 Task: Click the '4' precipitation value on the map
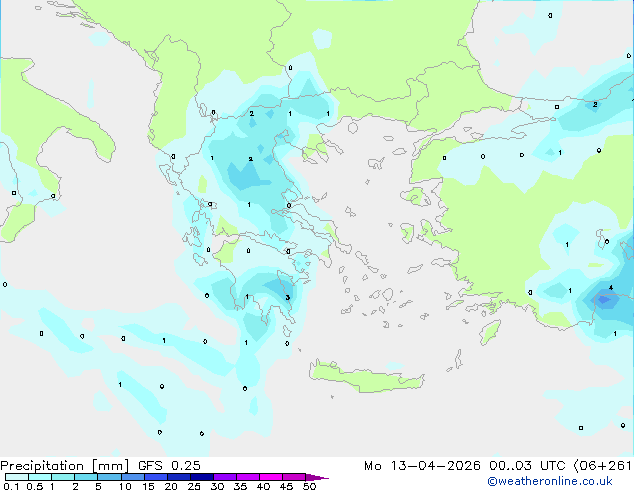[611, 288]
